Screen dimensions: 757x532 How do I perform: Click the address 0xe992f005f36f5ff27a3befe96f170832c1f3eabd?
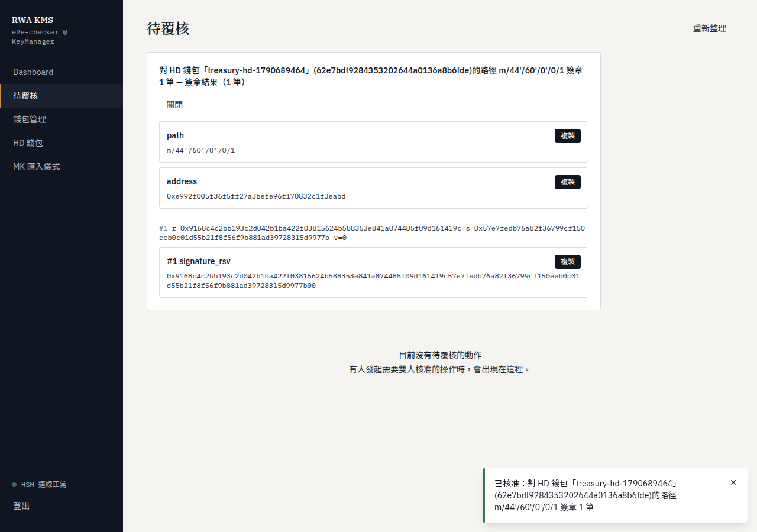tap(256, 196)
